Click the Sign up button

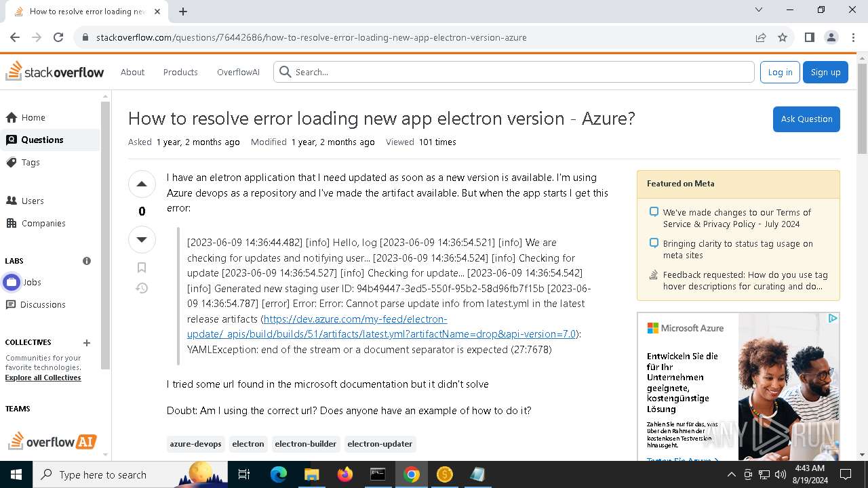click(825, 72)
